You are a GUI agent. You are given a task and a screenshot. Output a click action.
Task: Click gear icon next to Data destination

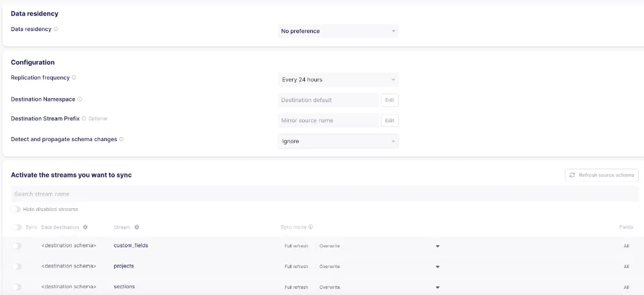[x=85, y=227]
